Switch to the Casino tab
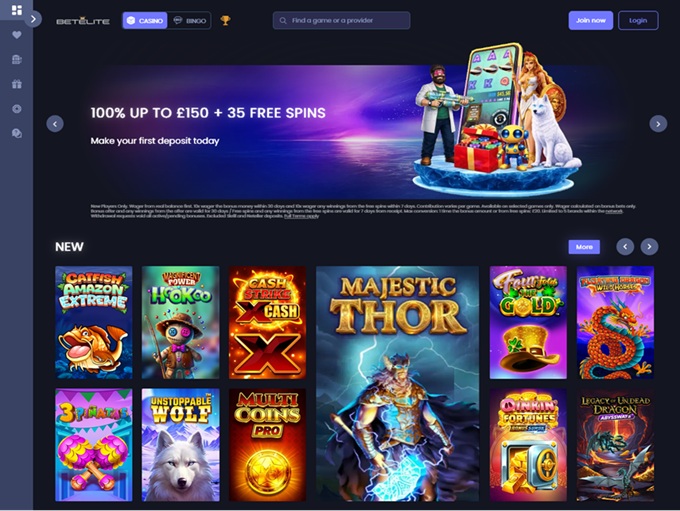Screen dimensions: 680x511 [145, 20]
